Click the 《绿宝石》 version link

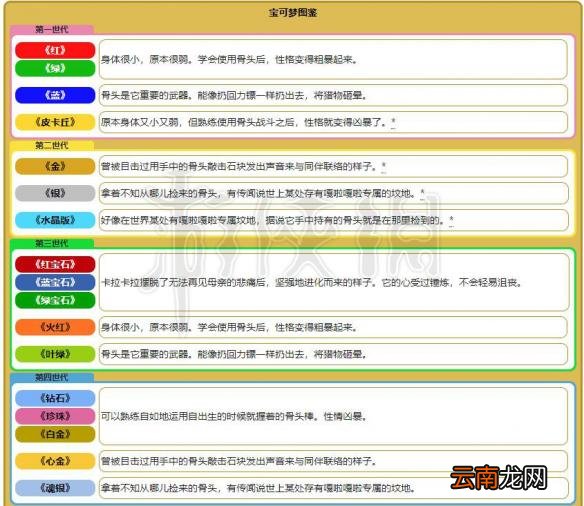[x=55, y=300]
